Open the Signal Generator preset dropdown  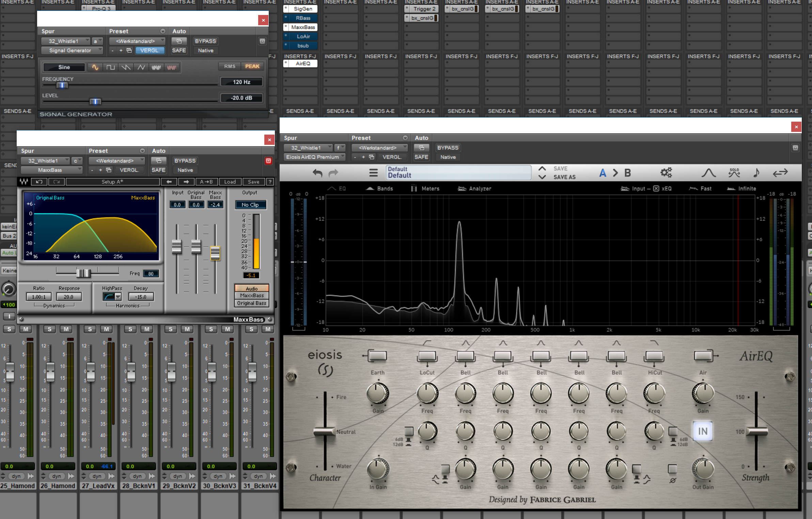pyautogui.click(x=137, y=41)
